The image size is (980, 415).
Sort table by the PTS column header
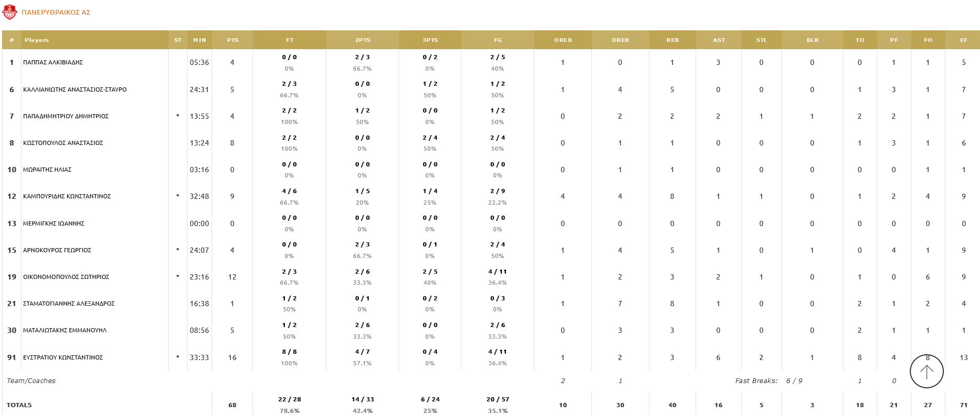pyautogui.click(x=232, y=40)
